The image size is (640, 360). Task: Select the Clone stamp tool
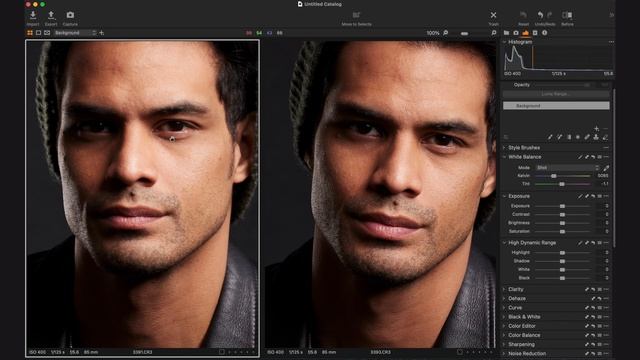pyautogui.click(x=596, y=137)
